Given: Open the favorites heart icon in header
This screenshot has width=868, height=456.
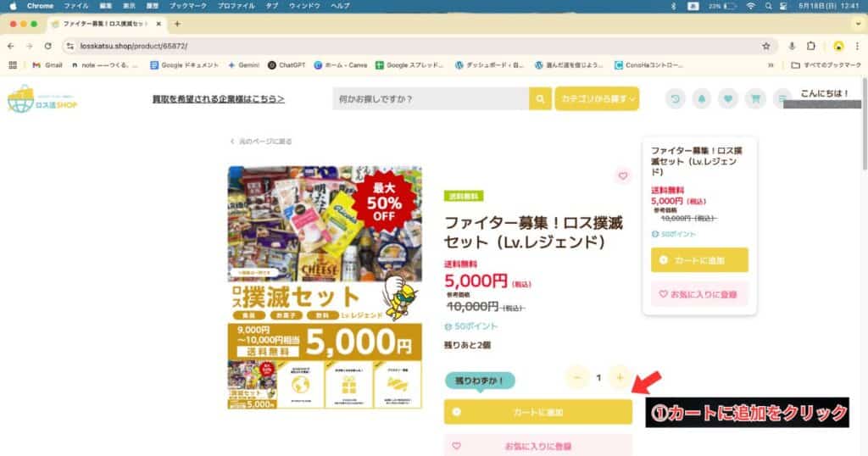Looking at the screenshot, I should point(728,99).
